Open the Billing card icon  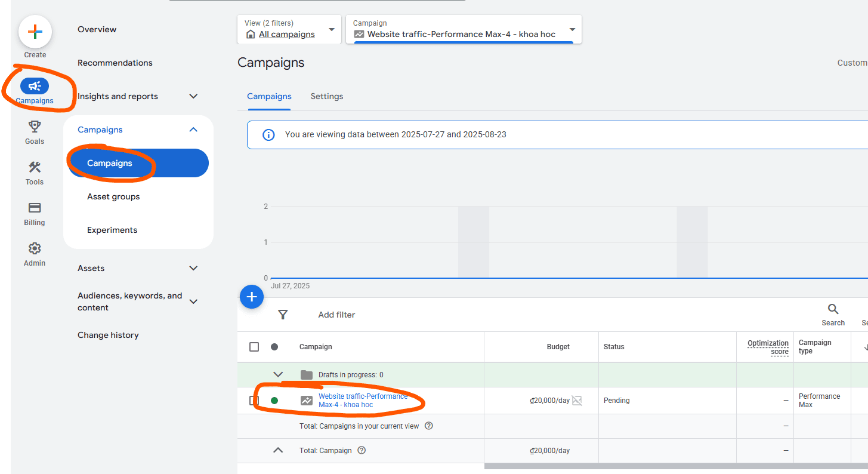(35, 208)
